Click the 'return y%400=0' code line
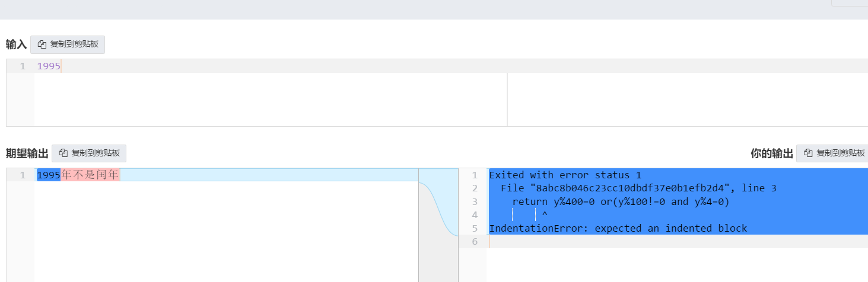This screenshot has width=868, height=282. click(x=621, y=201)
